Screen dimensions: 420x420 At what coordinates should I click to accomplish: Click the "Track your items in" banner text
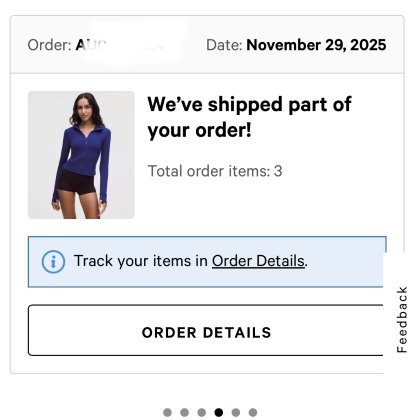coord(141,261)
